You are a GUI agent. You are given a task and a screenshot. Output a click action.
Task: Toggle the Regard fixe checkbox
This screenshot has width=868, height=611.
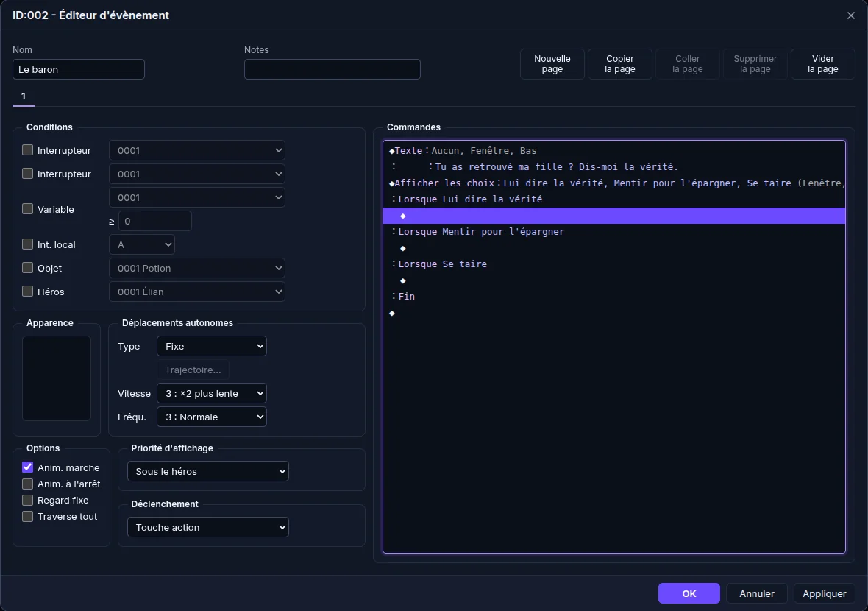pos(28,501)
